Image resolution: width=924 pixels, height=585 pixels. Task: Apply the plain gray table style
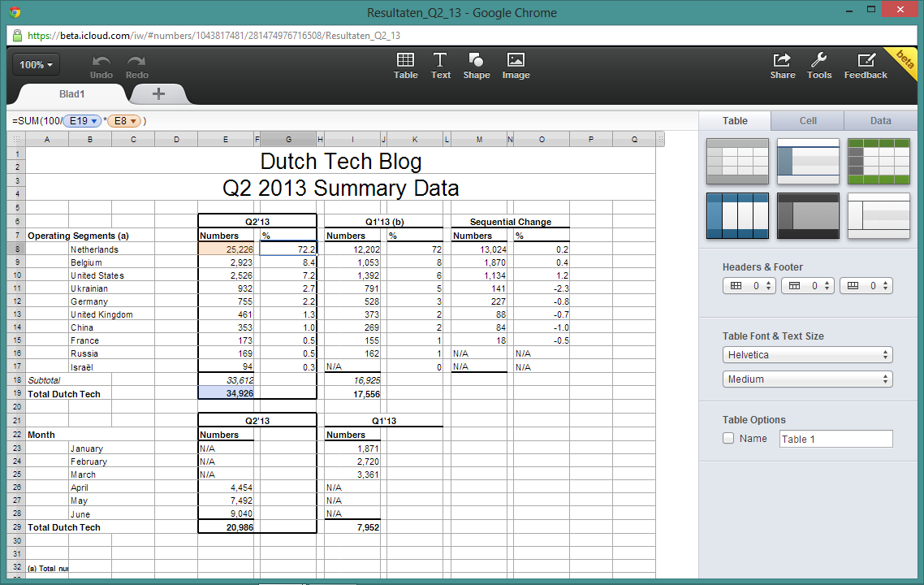point(737,162)
